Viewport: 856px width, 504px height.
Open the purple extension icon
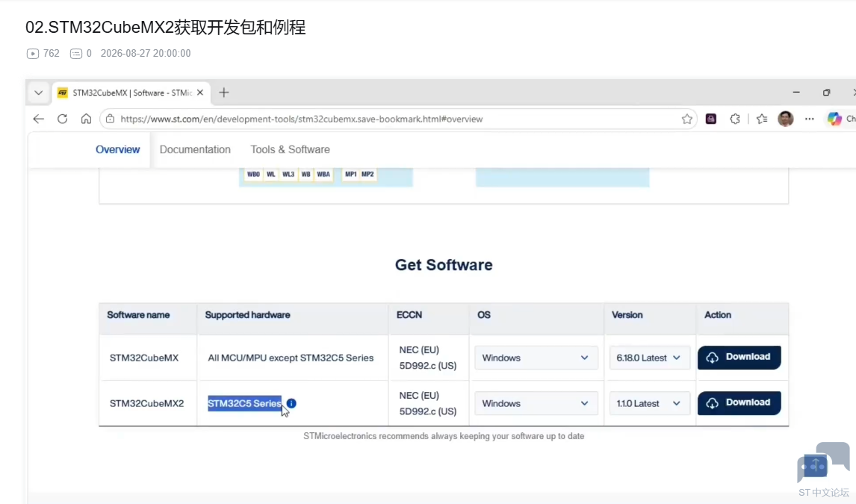coord(711,119)
